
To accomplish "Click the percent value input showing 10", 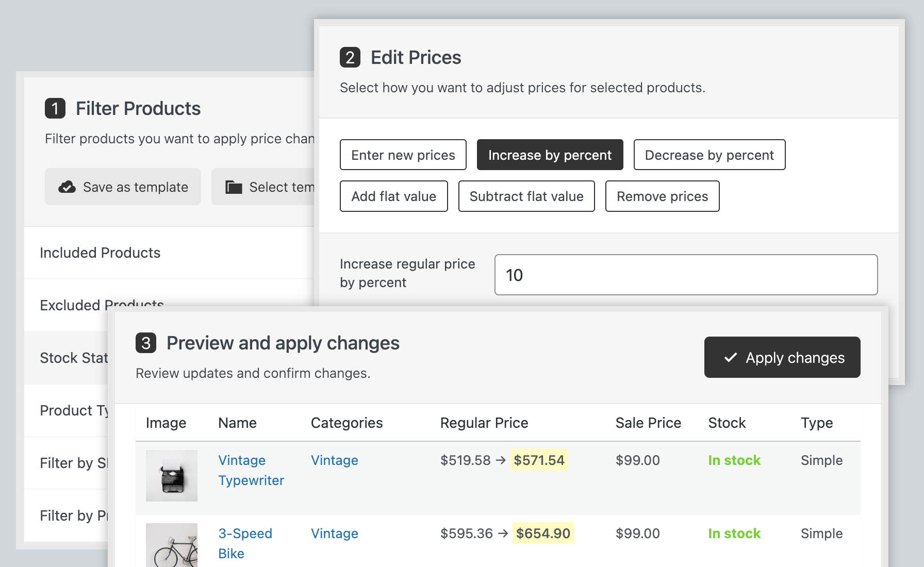I will (685, 275).
